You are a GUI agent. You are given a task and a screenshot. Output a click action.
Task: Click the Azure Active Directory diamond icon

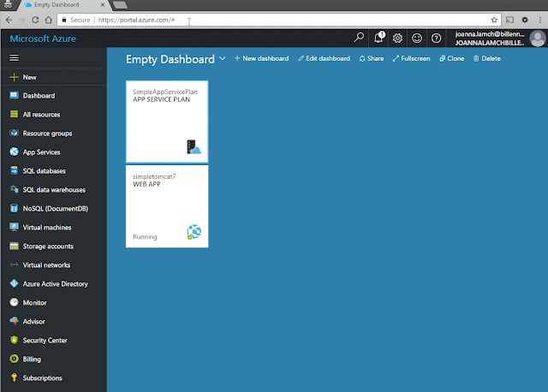pyautogui.click(x=14, y=283)
